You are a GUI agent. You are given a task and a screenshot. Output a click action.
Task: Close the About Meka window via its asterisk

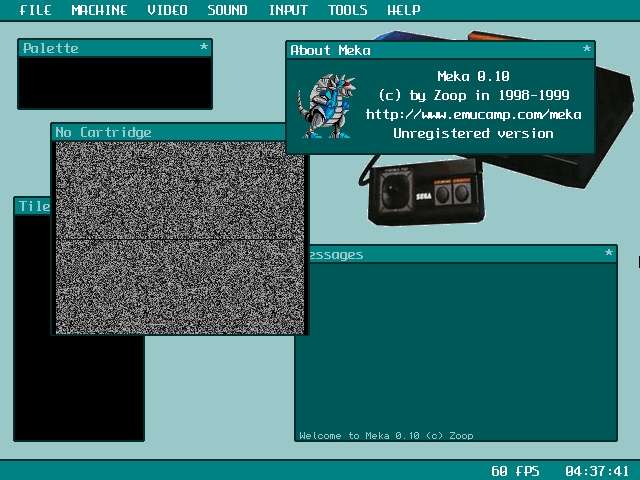(587, 49)
